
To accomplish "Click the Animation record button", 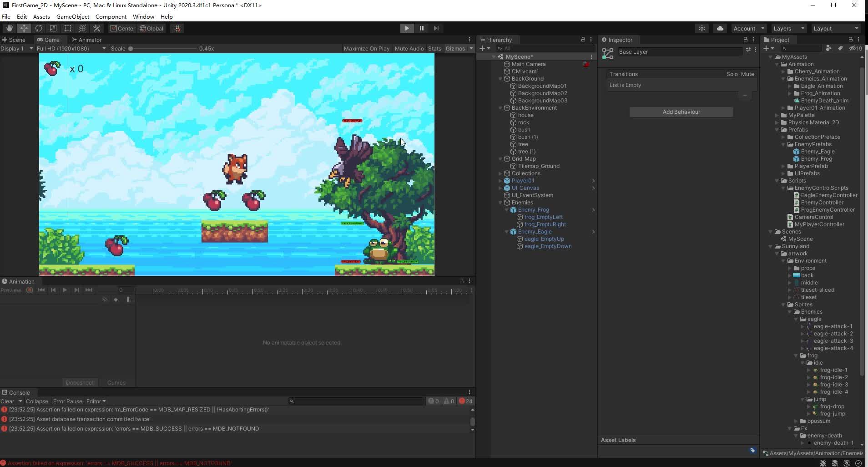I will click(30, 290).
